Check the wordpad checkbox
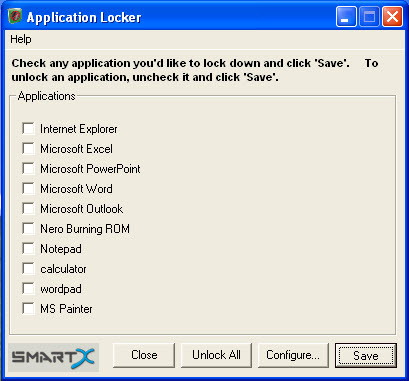409x381 pixels. [x=28, y=289]
